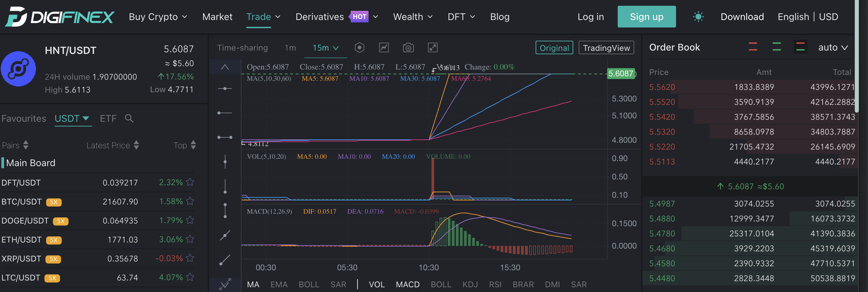Screen dimensions: 868x292
Task: Select the bid price 5.4987 row
Action: click(x=750, y=204)
